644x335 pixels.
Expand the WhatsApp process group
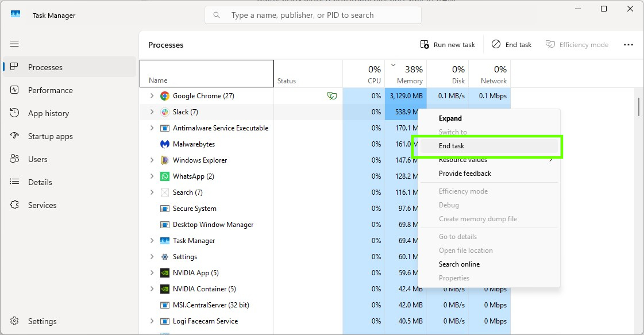152,176
